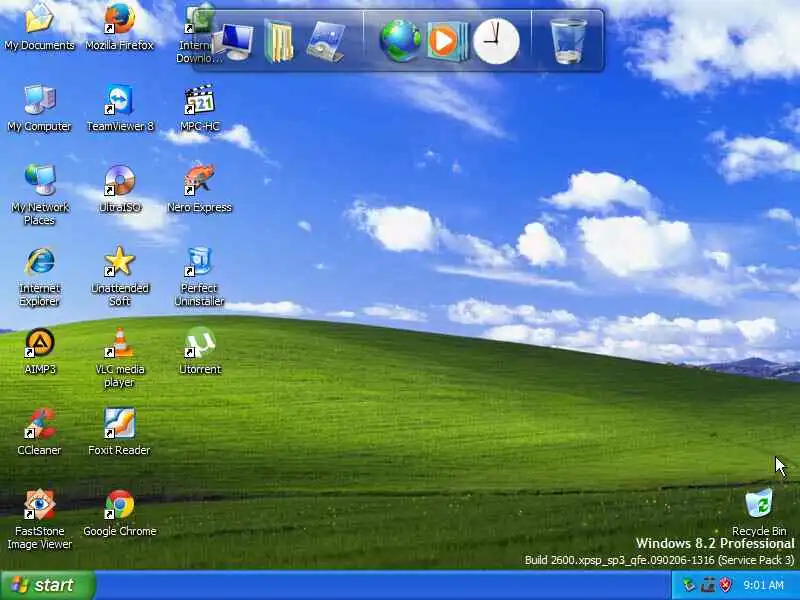Click the network connection tray icon
This screenshot has height=600, width=800.
[708, 585]
